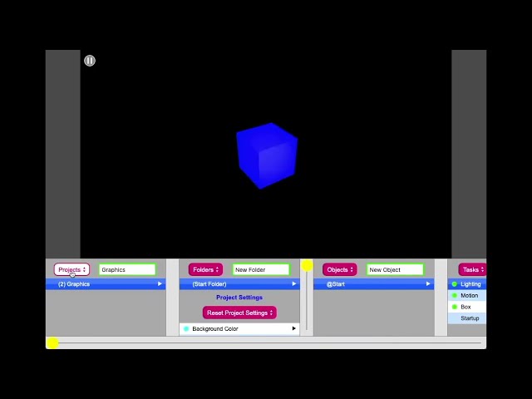Click the New Object name field
This screenshot has width=532, height=399.
[396, 269]
